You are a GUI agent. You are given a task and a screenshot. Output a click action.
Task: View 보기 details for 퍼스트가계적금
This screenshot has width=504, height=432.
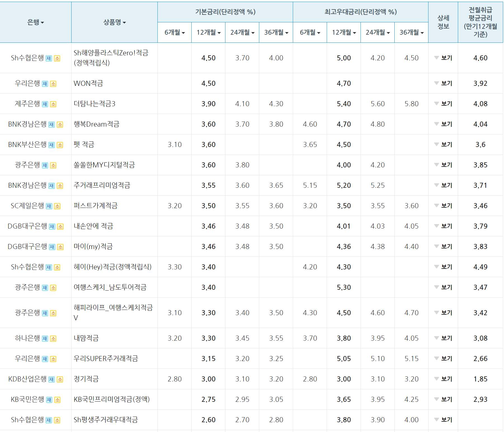click(x=443, y=206)
